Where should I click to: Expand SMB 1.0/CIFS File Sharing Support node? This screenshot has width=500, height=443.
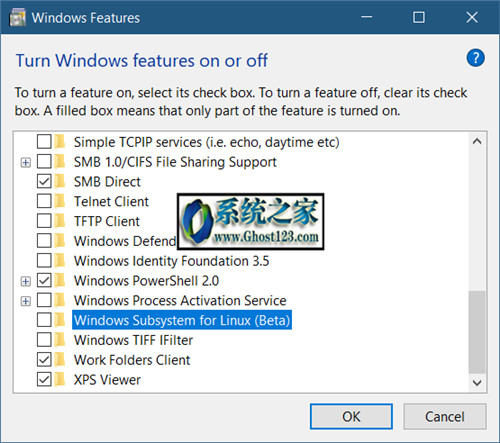tap(26, 163)
